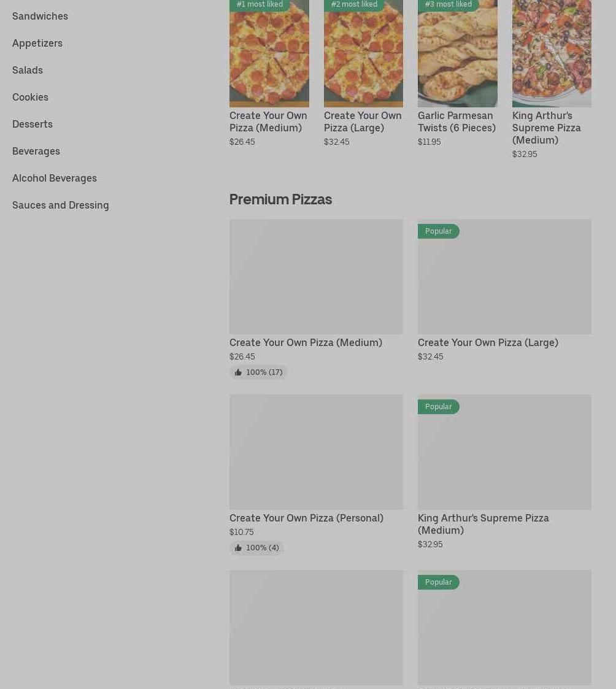The image size is (616, 689).
Task: Open Sandwiches menu category
Action: pyautogui.click(x=40, y=16)
